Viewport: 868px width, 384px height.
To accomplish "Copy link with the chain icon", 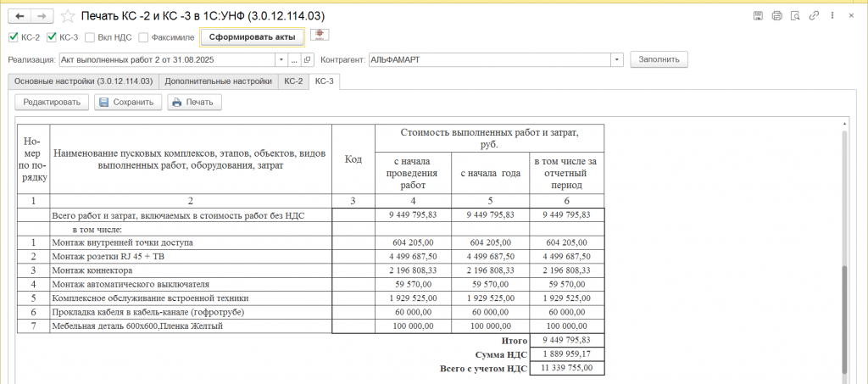I will pos(814,16).
